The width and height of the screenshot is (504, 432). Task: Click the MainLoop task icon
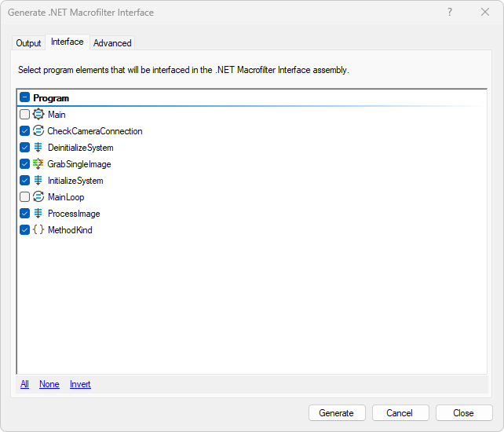[38, 197]
